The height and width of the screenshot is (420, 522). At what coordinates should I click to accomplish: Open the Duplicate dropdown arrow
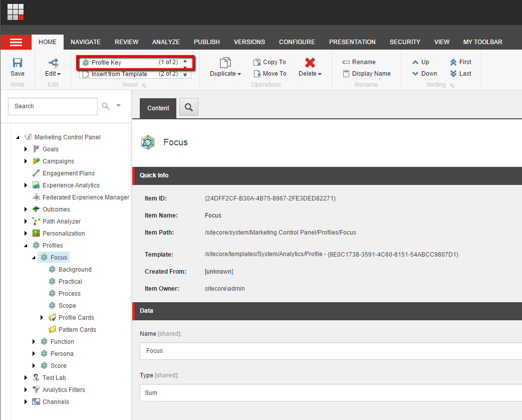[239, 74]
